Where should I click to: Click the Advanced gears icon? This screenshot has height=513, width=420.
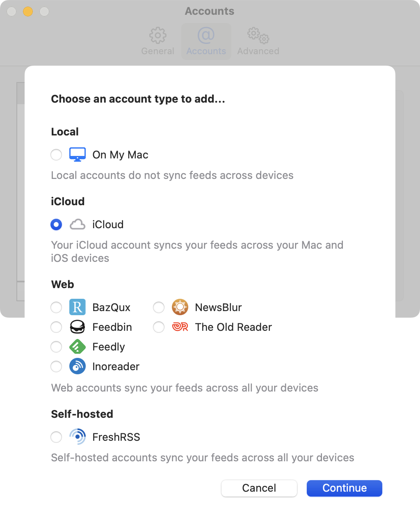pos(258,35)
